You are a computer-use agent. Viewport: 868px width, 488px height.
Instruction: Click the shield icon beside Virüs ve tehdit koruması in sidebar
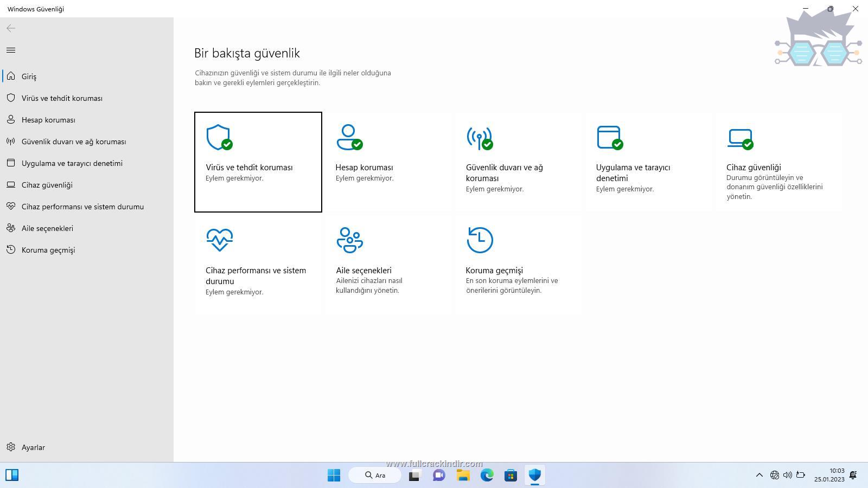(11, 98)
